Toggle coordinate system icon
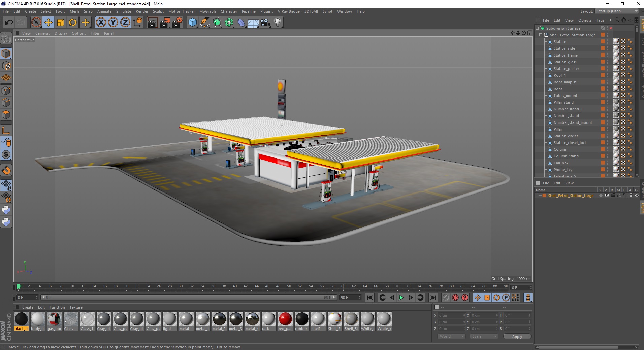 137,23
